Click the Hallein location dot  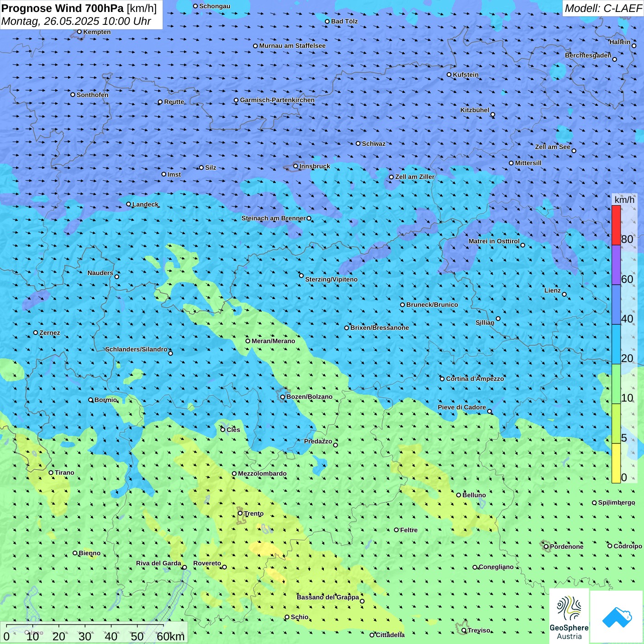pos(634,46)
